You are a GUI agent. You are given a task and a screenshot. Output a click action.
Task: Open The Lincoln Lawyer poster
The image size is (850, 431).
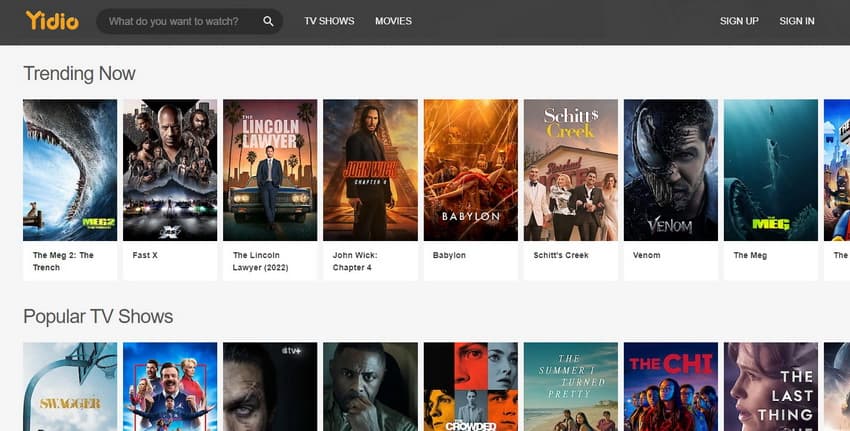(x=270, y=170)
